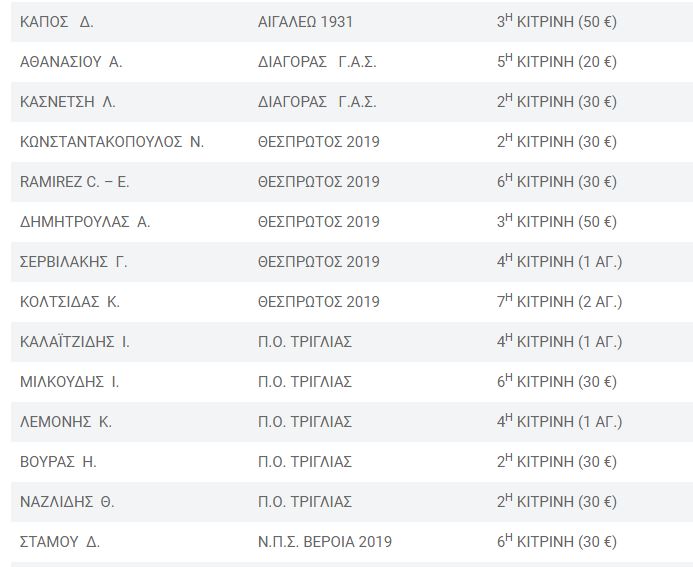The height and width of the screenshot is (567, 693).
Task: Click Ν.Π.Σ. ΒΕΡΟΙΑ 2019 team cell
Action: pos(325,542)
